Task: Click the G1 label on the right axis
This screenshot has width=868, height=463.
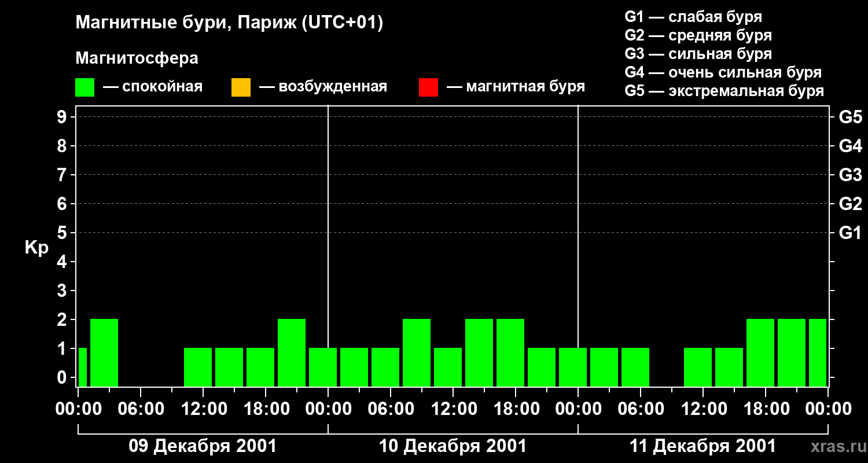Action: coord(850,233)
